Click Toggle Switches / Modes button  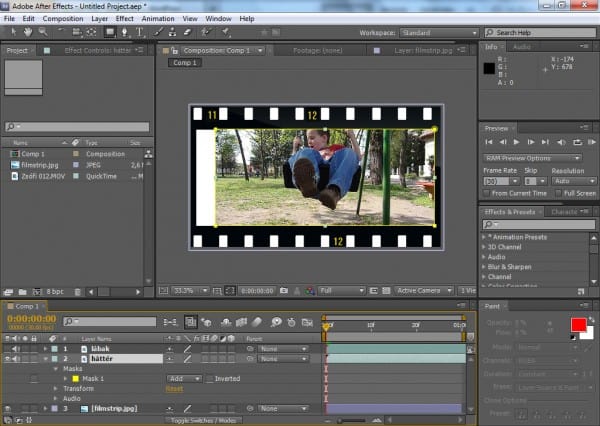pyautogui.click(x=203, y=420)
